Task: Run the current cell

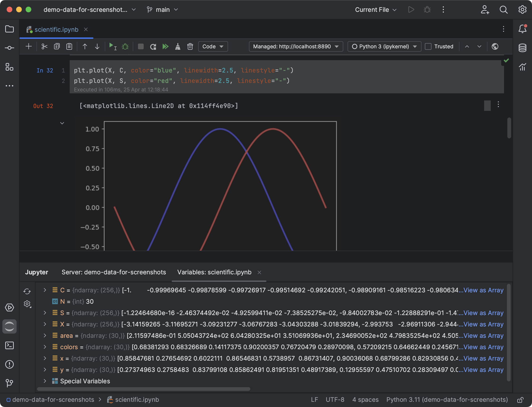Action: 111,46
